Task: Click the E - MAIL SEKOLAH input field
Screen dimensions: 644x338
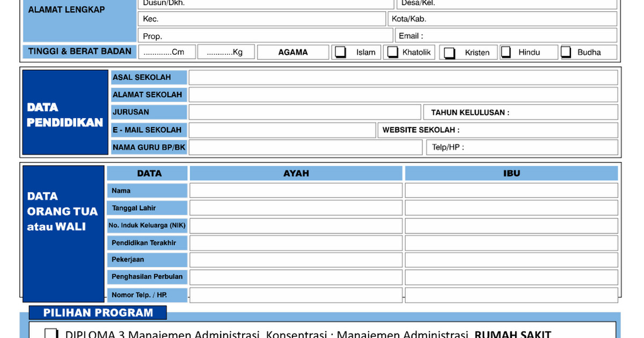Action: point(282,130)
